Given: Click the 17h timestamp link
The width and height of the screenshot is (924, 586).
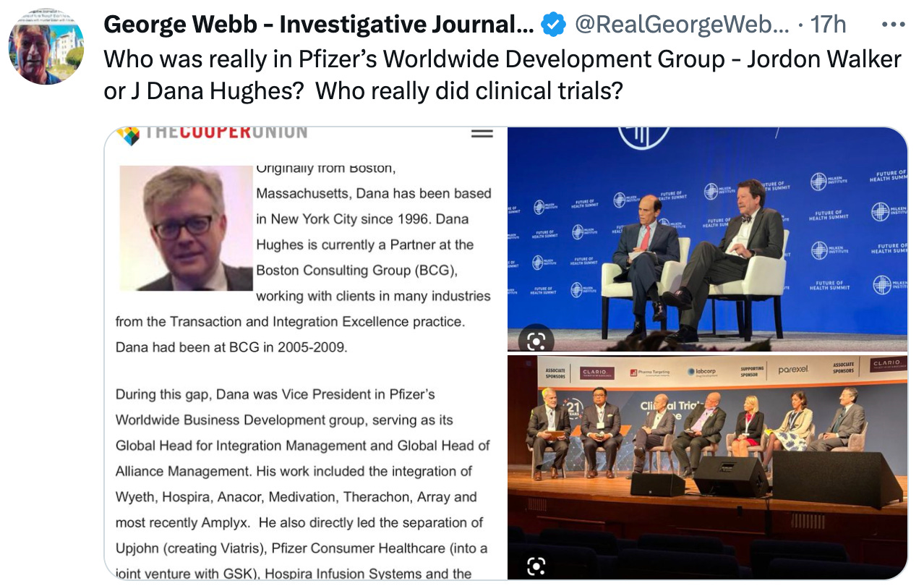Looking at the screenshot, I should pos(829,25).
